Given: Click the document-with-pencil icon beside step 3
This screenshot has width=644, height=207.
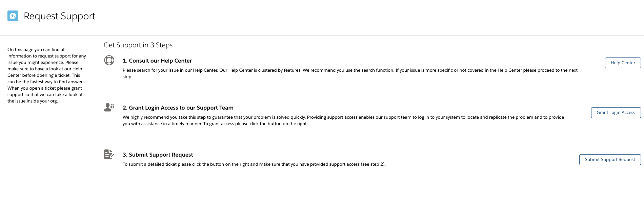Looking at the screenshot, I should click(x=109, y=154).
